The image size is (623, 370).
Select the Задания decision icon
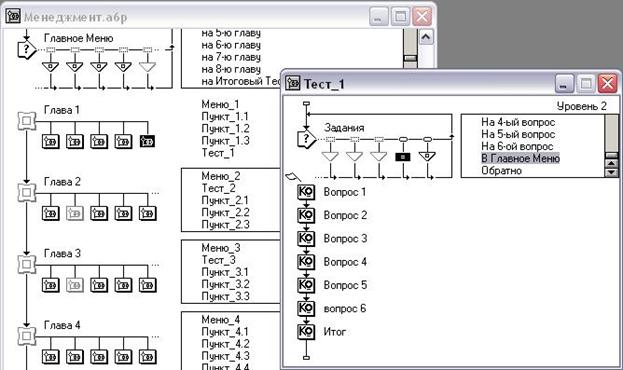tap(306, 139)
